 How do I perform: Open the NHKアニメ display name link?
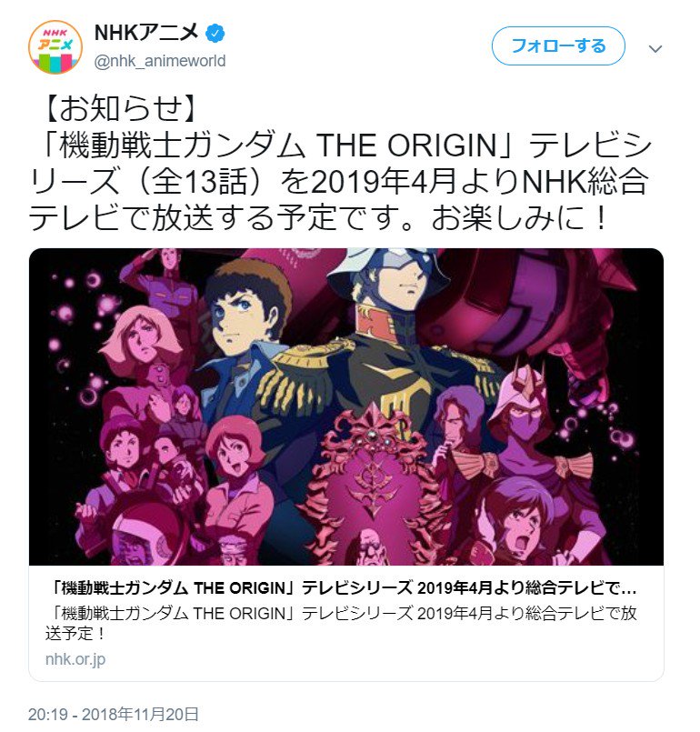[146, 33]
